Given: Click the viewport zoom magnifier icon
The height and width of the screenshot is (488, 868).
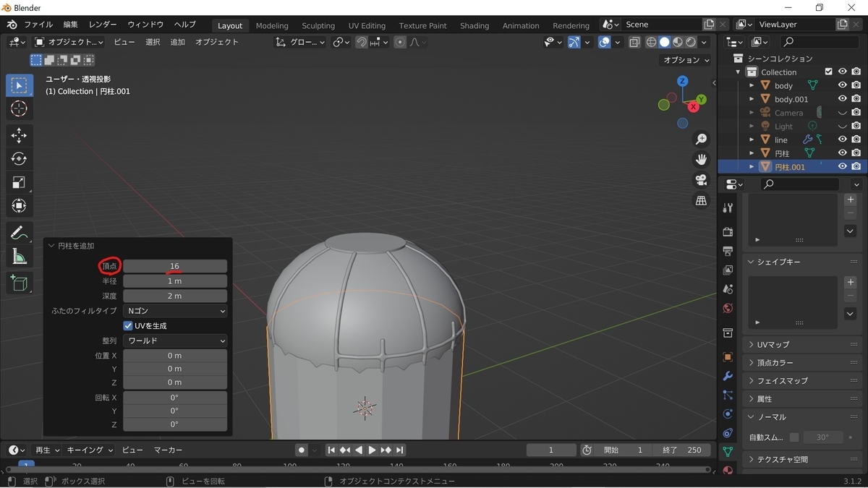Looking at the screenshot, I should 701,139.
